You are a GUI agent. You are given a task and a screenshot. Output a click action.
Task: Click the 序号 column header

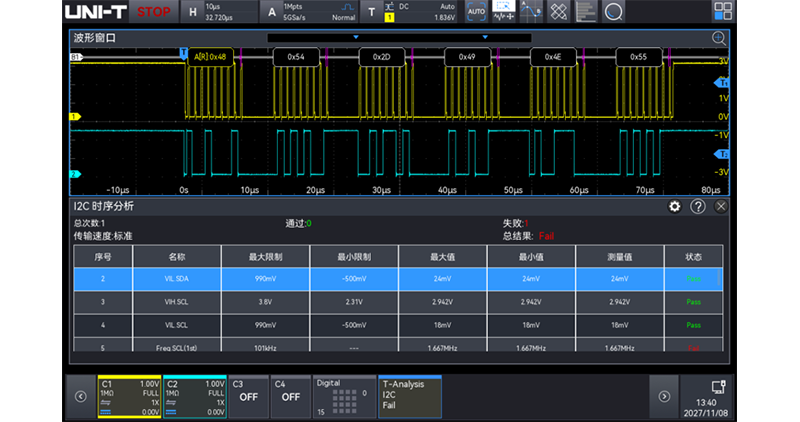tap(103, 257)
